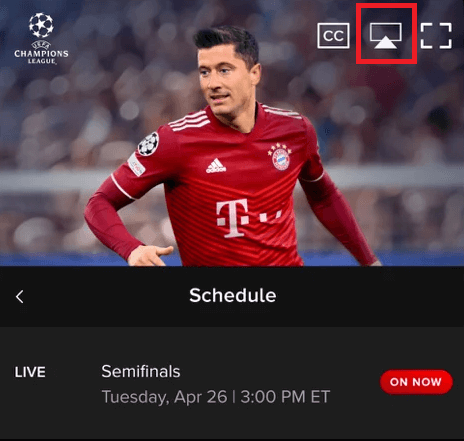Click the Bayern Munich crest on jersey
Image resolution: width=464 pixels, height=441 pixels.
coord(280,157)
